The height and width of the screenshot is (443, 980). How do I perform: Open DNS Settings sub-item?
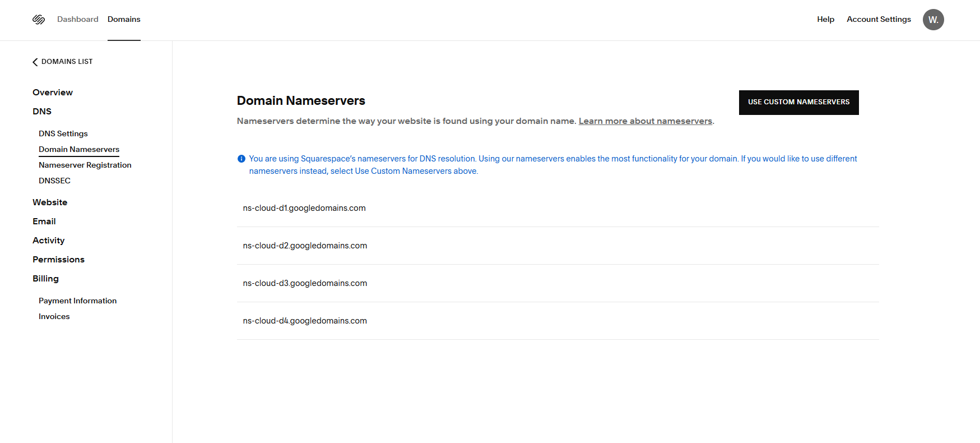click(x=63, y=133)
